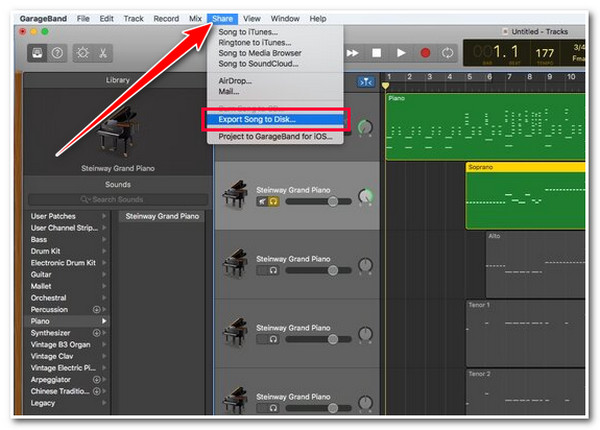Click the fast forward transport button
This screenshot has height=430, width=600.
pos(352,53)
